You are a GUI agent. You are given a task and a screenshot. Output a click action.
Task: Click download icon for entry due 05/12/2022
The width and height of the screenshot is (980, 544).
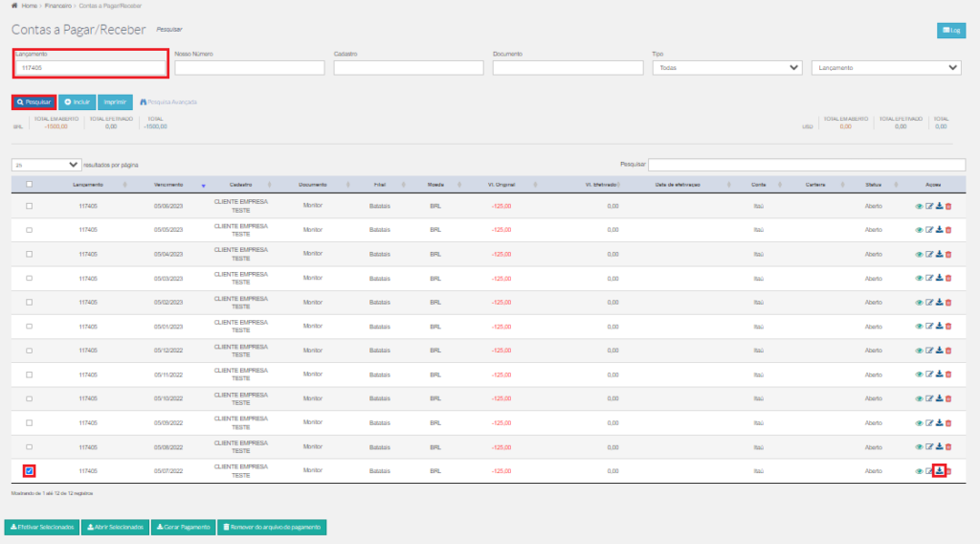pyautogui.click(x=940, y=351)
